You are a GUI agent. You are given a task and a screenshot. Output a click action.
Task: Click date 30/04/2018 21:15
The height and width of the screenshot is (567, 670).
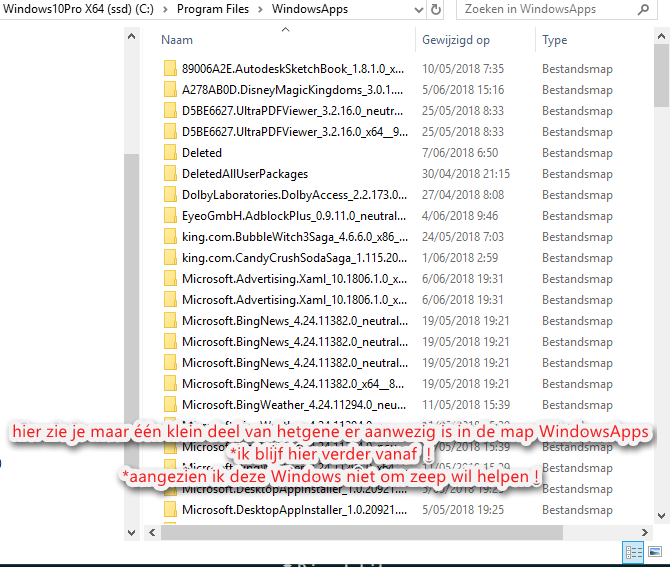(x=466, y=173)
